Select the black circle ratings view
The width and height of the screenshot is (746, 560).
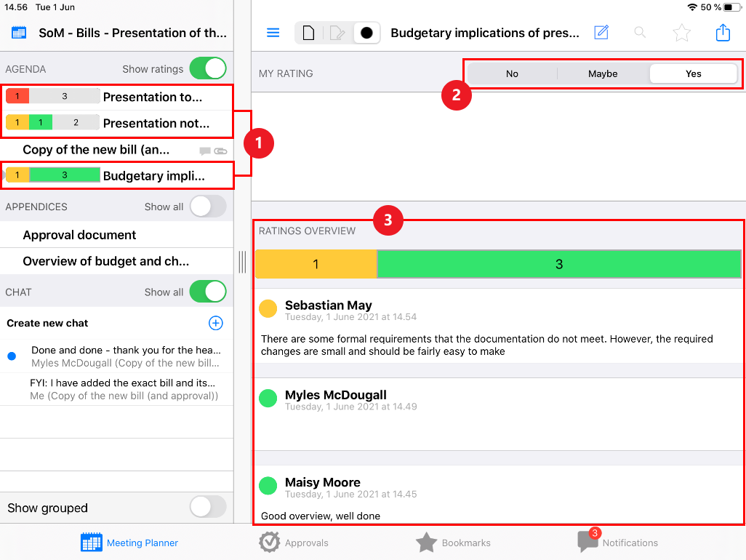pyautogui.click(x=366, y=33)
